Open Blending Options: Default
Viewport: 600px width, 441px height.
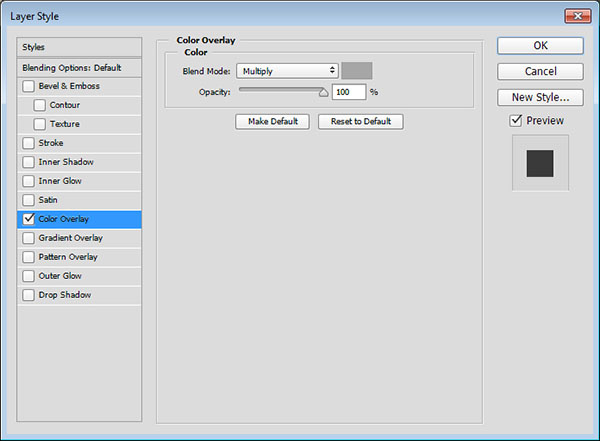point(79,68)
